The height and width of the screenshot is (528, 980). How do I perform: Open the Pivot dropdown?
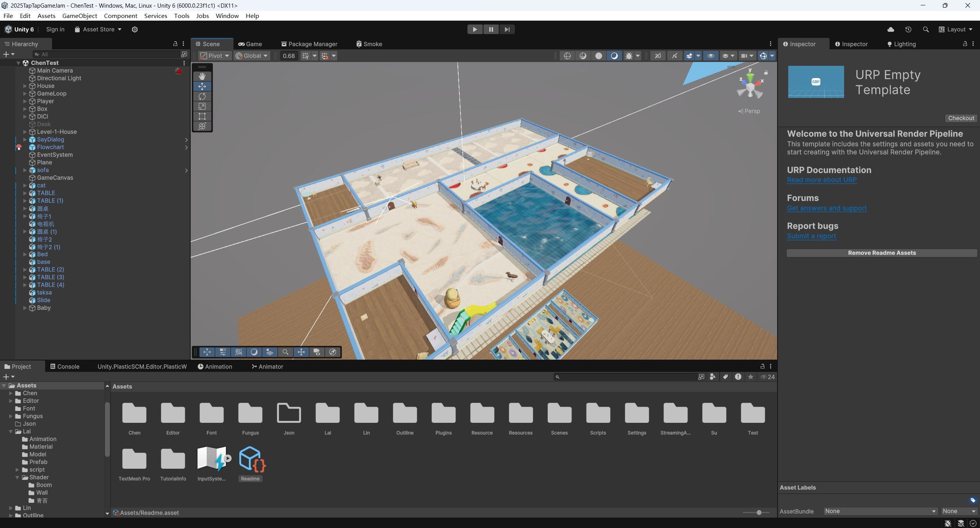pos(215,56)
